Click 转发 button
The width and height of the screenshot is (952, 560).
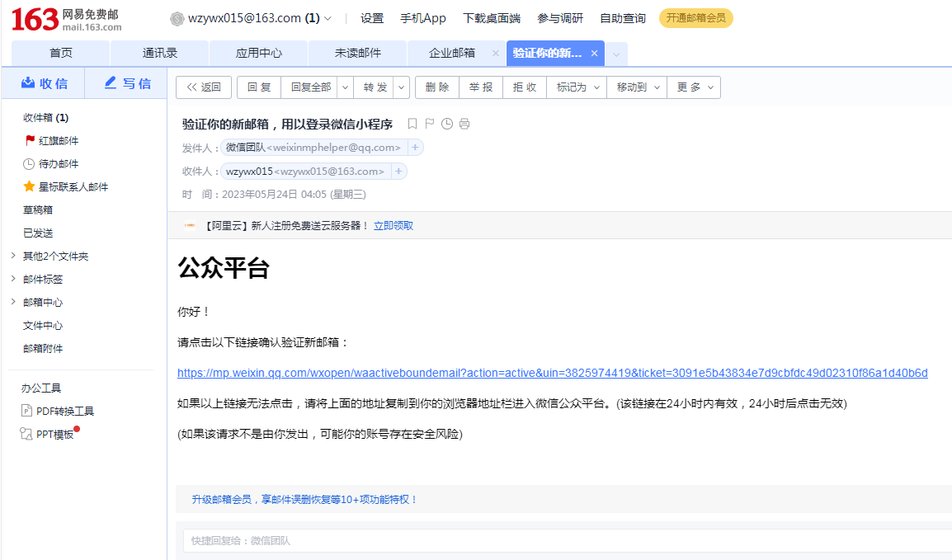[374, 87]
